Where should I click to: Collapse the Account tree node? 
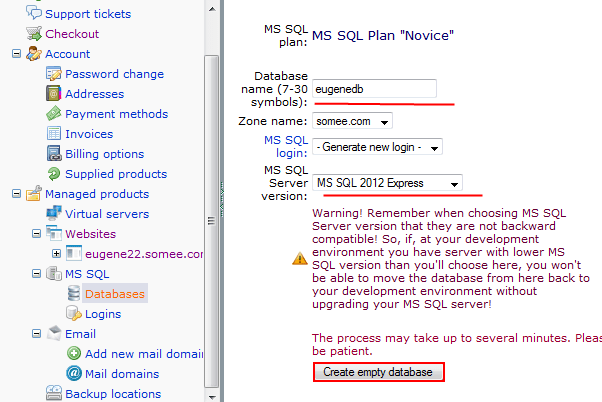(x=16, y=54)
